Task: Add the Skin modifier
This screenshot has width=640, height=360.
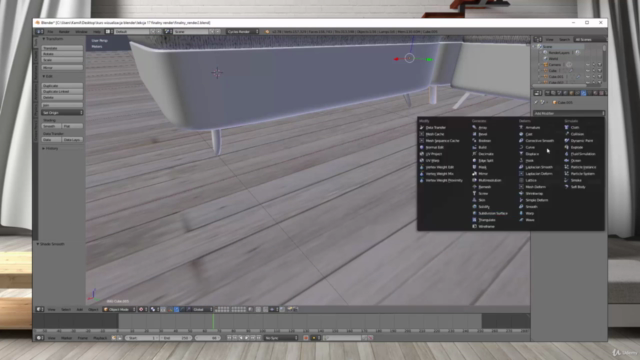Action: click(482, 200)
